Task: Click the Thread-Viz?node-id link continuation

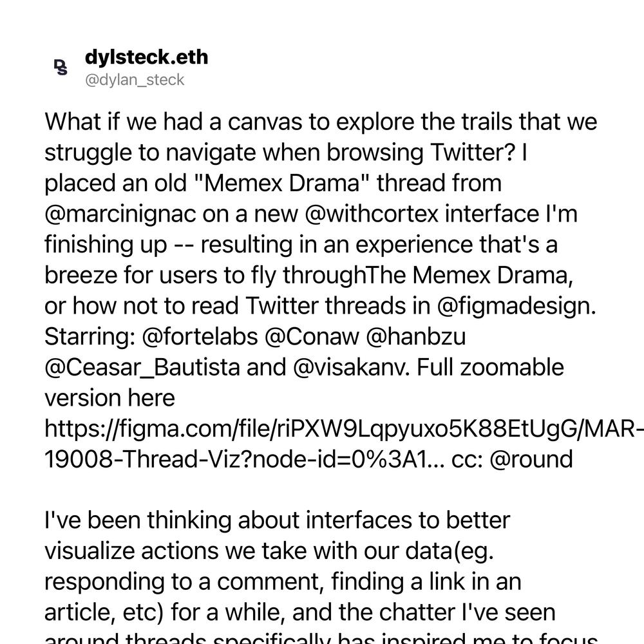Action: [x=244, y=459]
